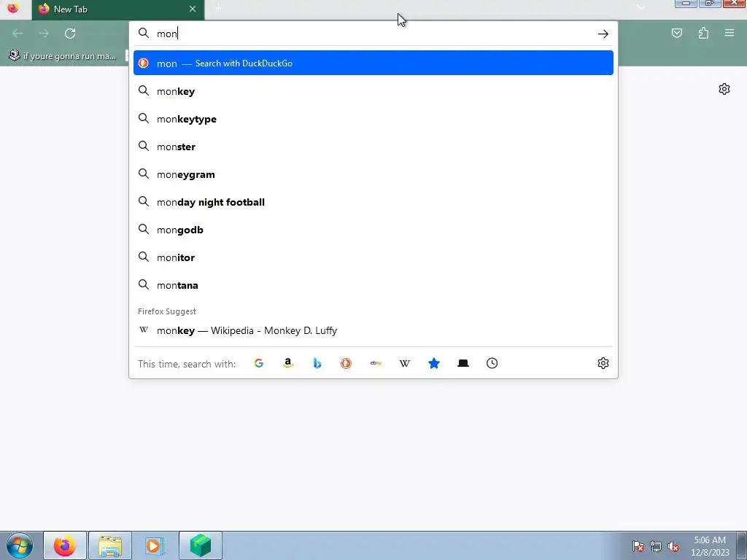747x560 pixels.
Task: Click the Go arrow in address bar
Action: point(603,34)
